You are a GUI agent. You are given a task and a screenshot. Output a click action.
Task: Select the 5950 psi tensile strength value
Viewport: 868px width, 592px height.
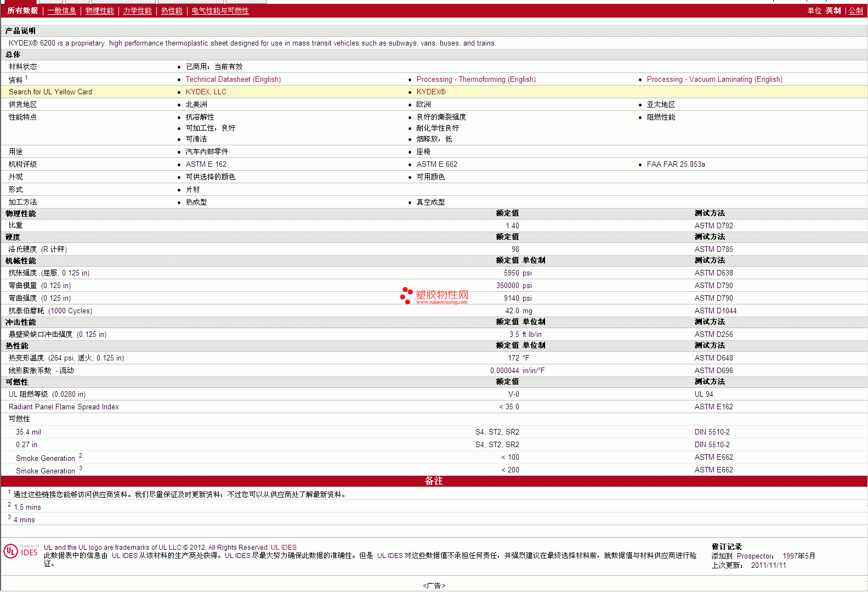tap(518, 273)
